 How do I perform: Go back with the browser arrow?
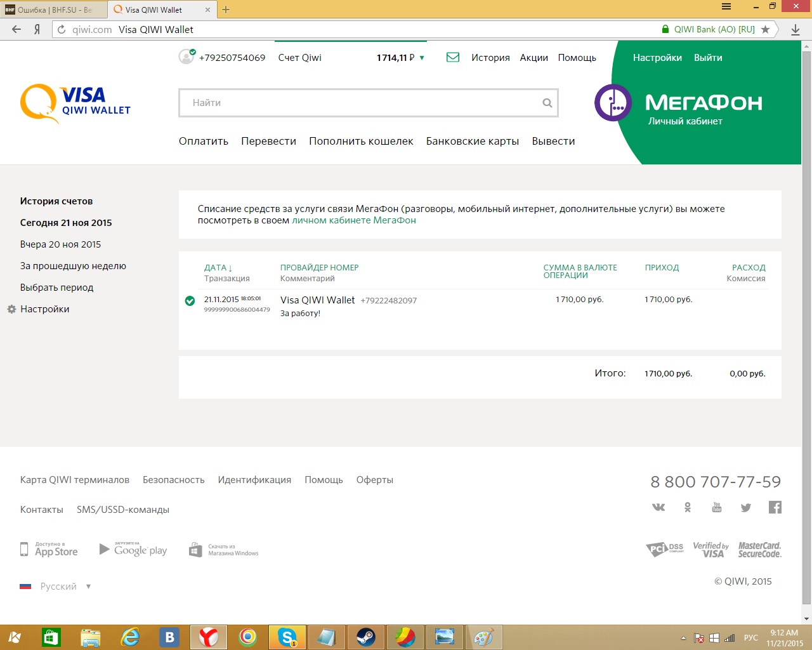[x=16, y=29]
